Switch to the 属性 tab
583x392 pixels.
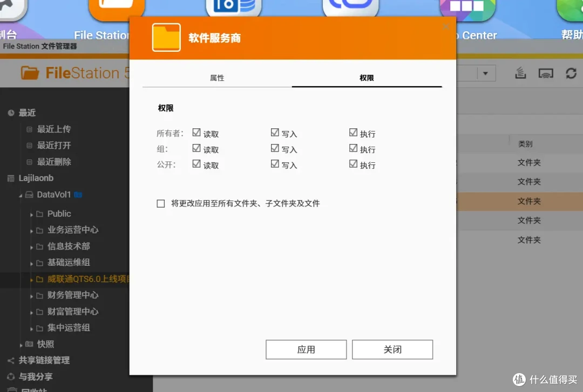(x=217, y=78)
